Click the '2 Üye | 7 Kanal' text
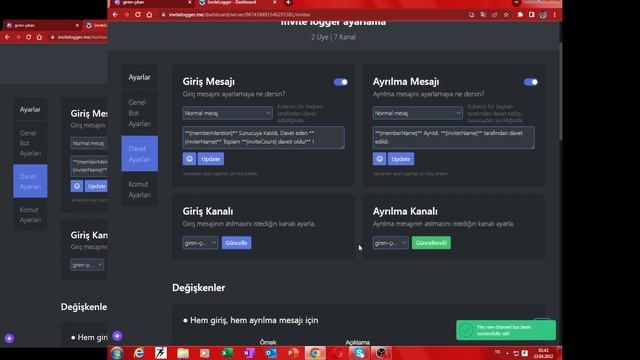 (x=333, y=37)
